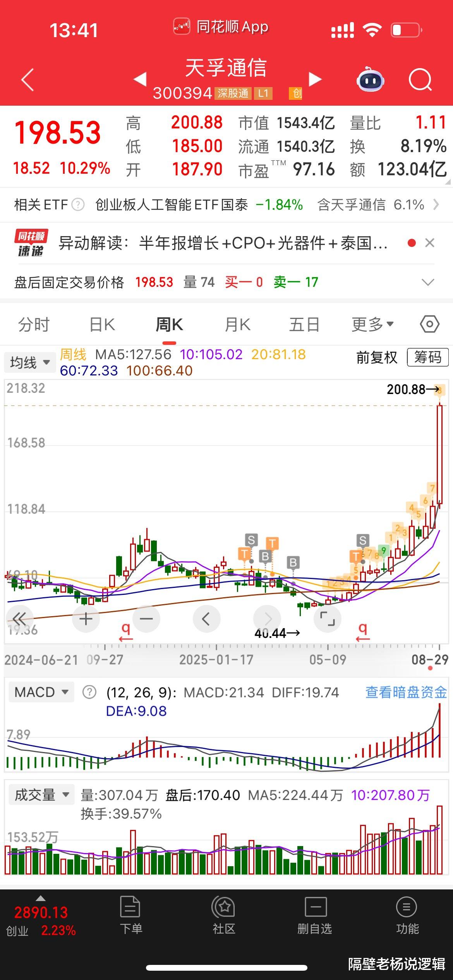Tap the 同花顺速递 logo

[x=31, y=243]
